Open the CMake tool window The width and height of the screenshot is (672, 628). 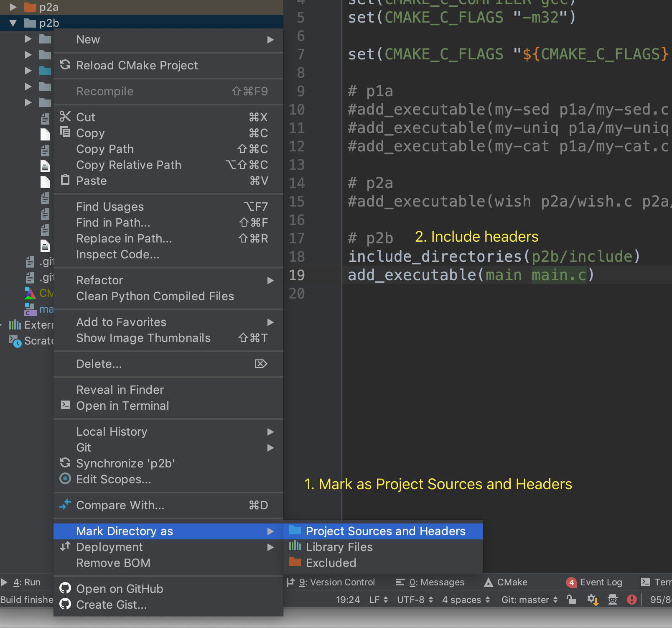506,582
